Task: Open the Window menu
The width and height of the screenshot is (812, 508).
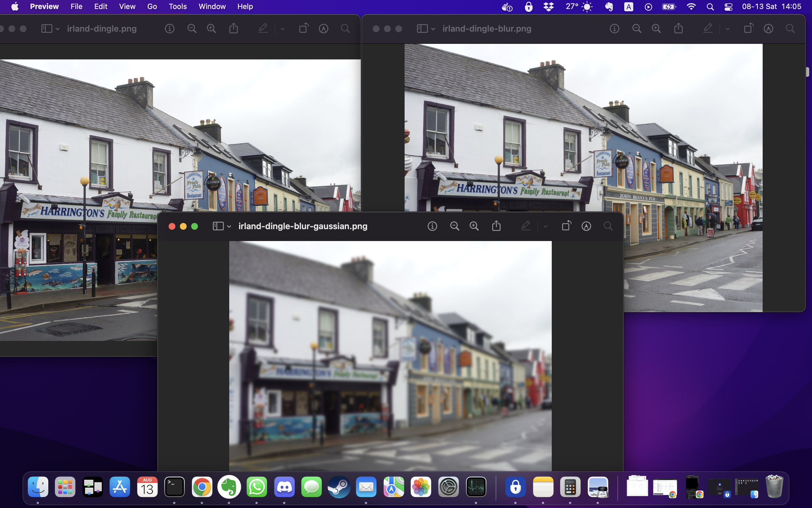Action: (212, 6)
